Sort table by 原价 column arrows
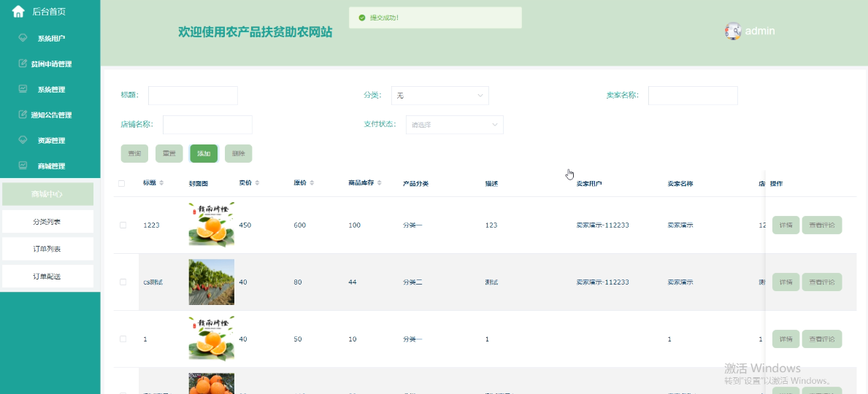 pyautogui.click(x=312, y=183)
